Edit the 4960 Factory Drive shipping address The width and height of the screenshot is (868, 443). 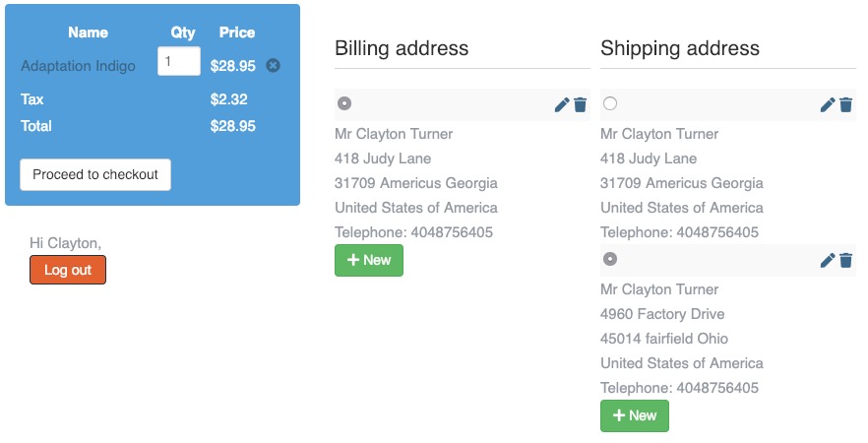point(828,260)
